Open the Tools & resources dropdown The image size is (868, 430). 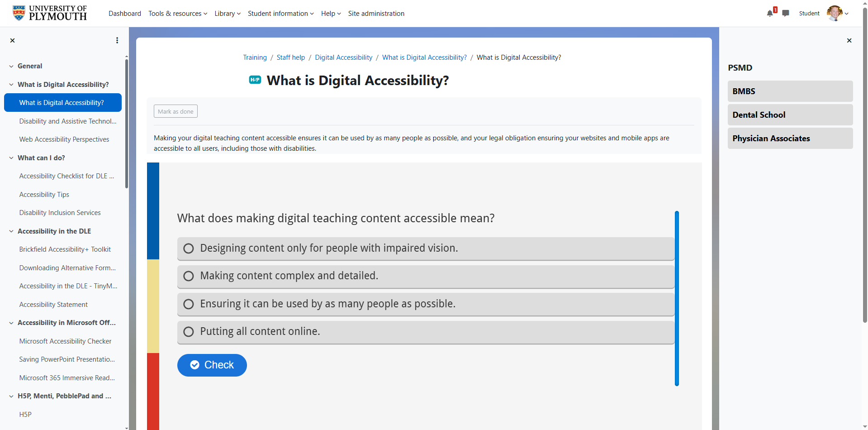178,14
